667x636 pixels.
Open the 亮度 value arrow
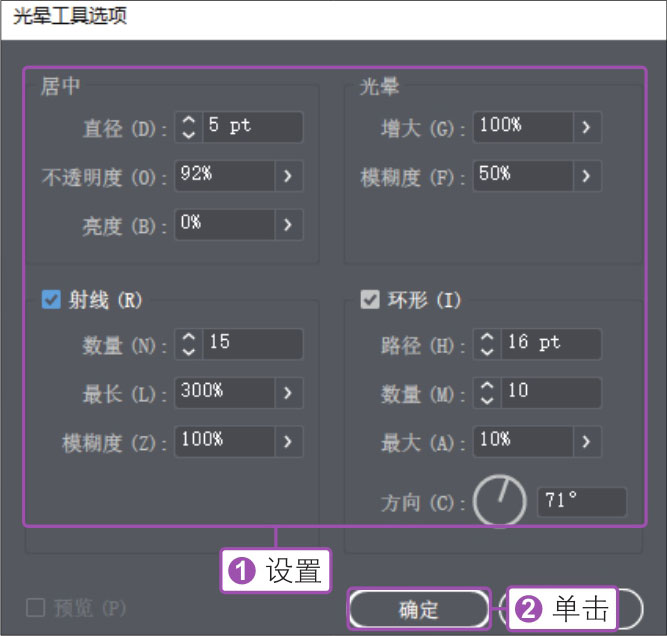point(288,225)
